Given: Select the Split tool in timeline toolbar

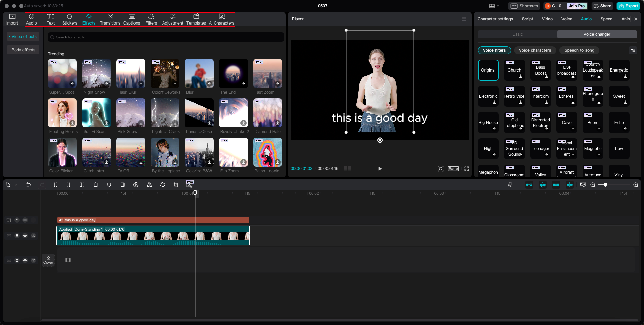Looking at the screenshot, I should [55, 185].
